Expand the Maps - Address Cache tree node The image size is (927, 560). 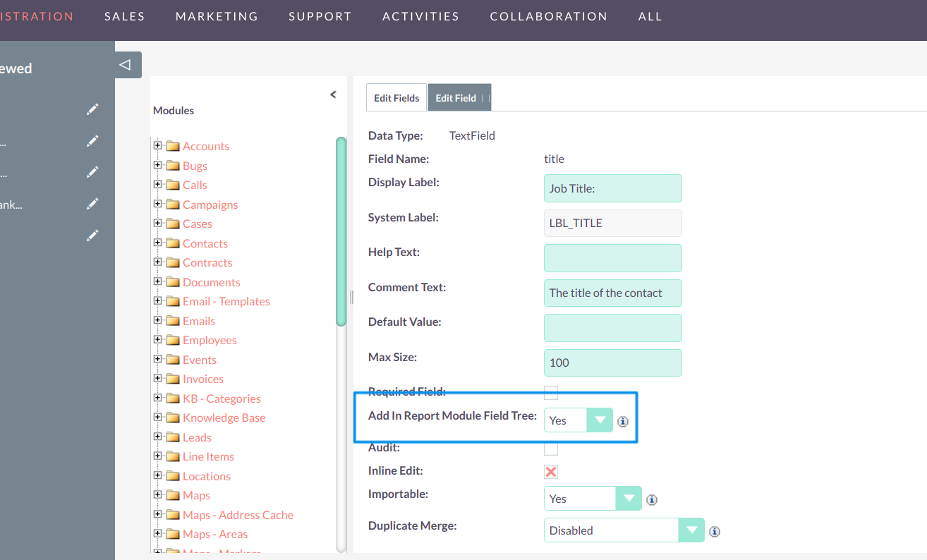(158, 515)
